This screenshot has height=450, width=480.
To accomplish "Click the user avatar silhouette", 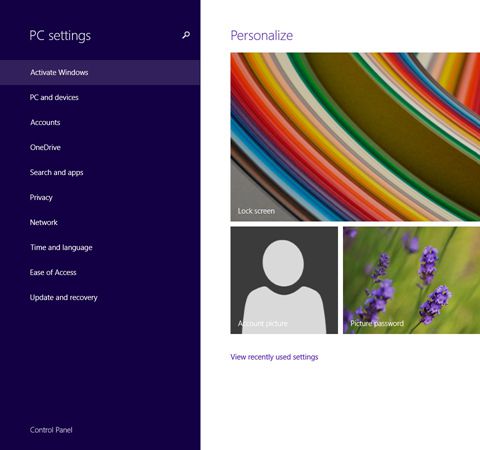I will pos(283,286).
